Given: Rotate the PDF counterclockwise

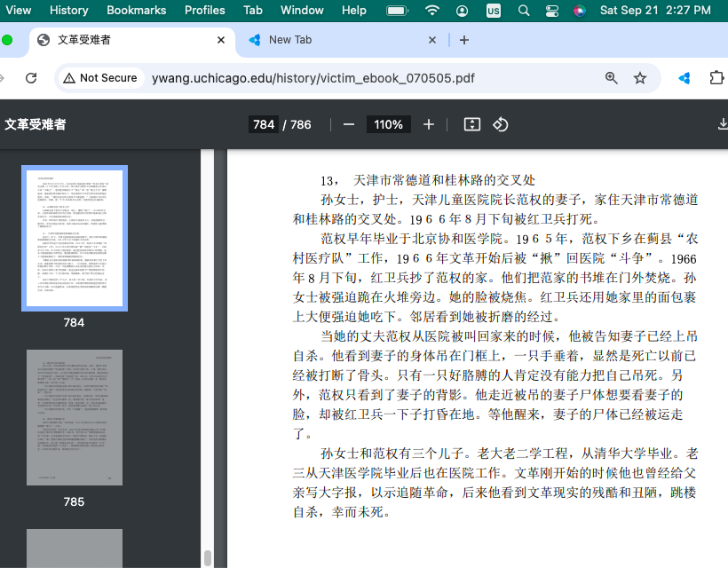Looking at the screenshot, I should click(x=501, y=124).
